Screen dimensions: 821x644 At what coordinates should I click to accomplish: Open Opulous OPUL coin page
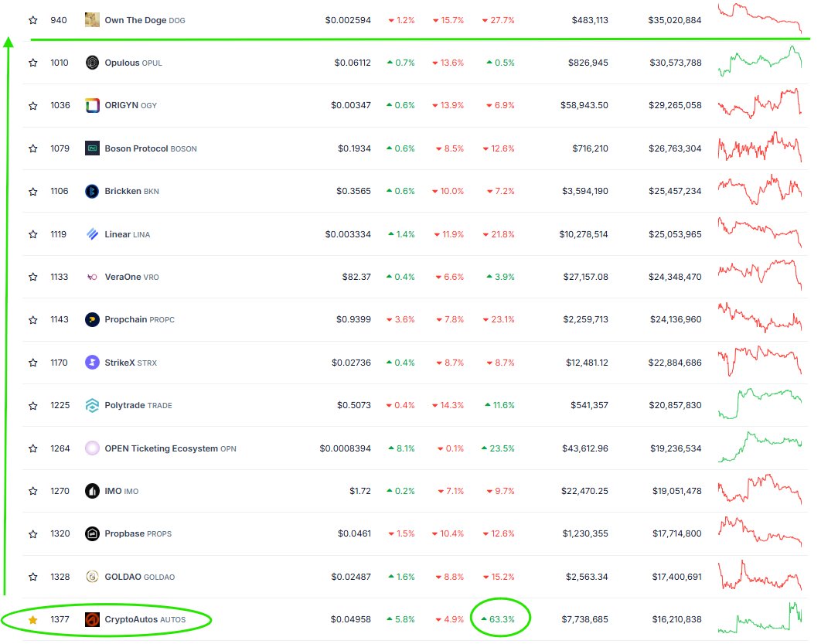(x=134, y=63)
